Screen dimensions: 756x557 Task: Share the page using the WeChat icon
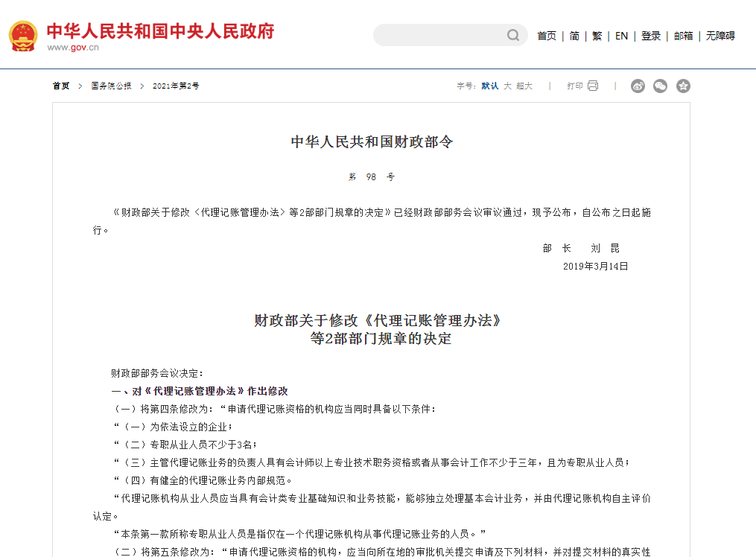[660, 86]
